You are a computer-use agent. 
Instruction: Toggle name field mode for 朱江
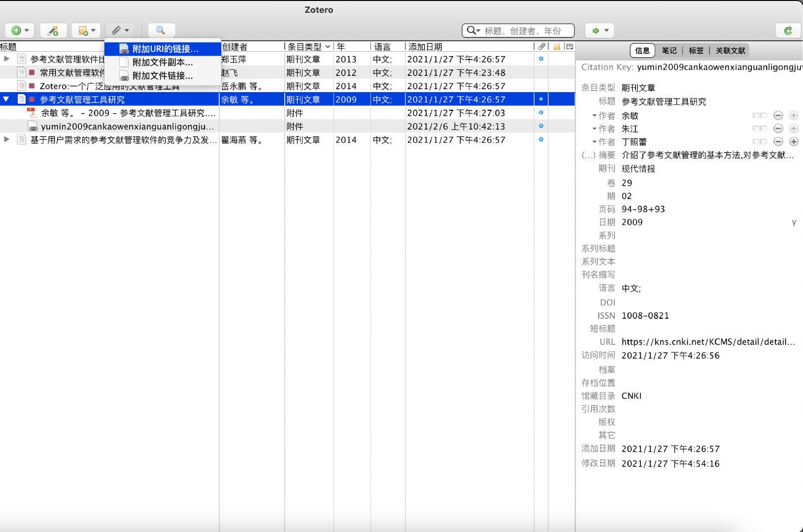(760, 129)
